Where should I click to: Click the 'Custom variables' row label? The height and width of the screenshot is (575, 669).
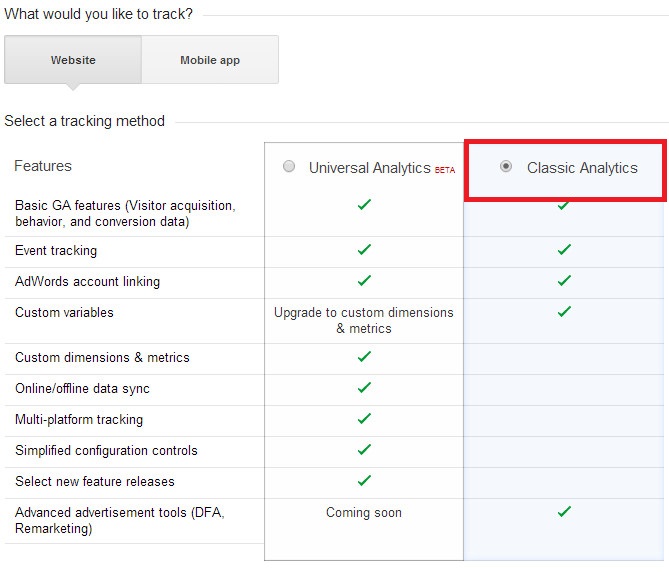64,312
